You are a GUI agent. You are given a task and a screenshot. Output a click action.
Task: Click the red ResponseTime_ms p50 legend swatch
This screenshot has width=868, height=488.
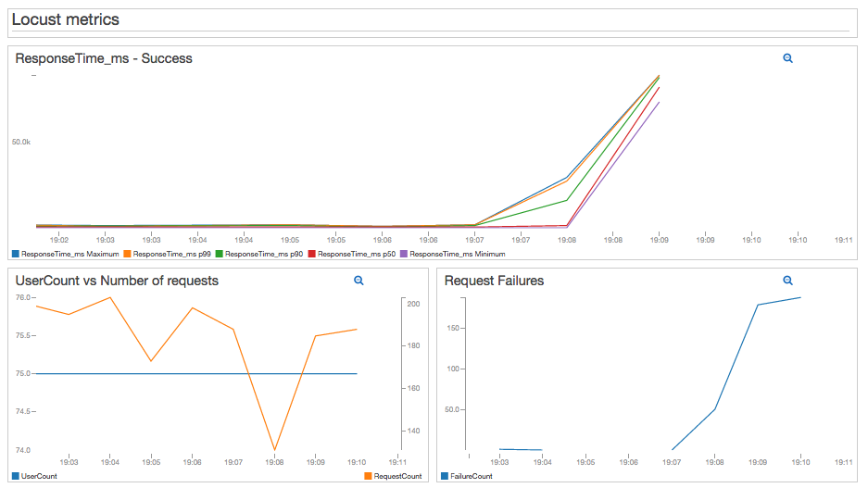click(311, 254)
